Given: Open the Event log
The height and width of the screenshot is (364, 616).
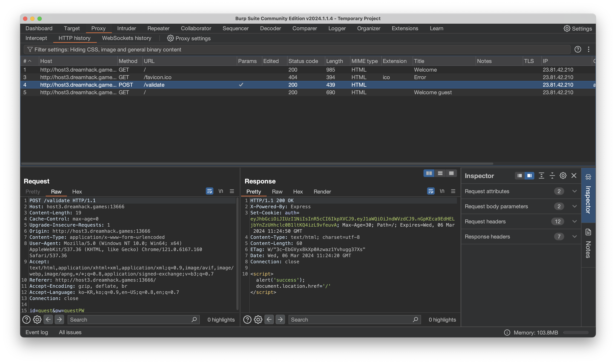Looking at the screenshot, I should 37,332.
